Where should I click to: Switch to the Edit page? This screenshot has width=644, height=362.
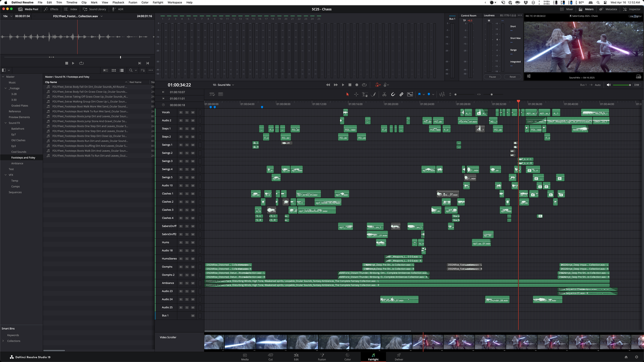point(296,358)
